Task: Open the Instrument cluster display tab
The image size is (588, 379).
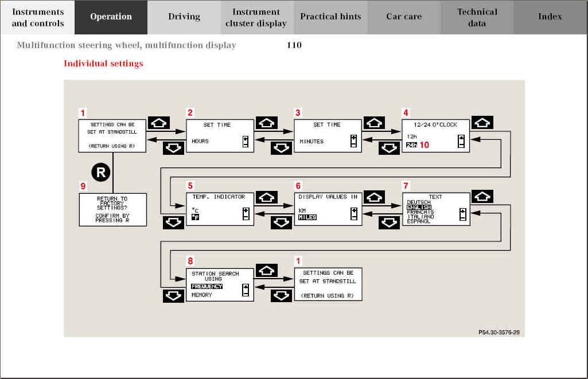Action: (256, 17)
